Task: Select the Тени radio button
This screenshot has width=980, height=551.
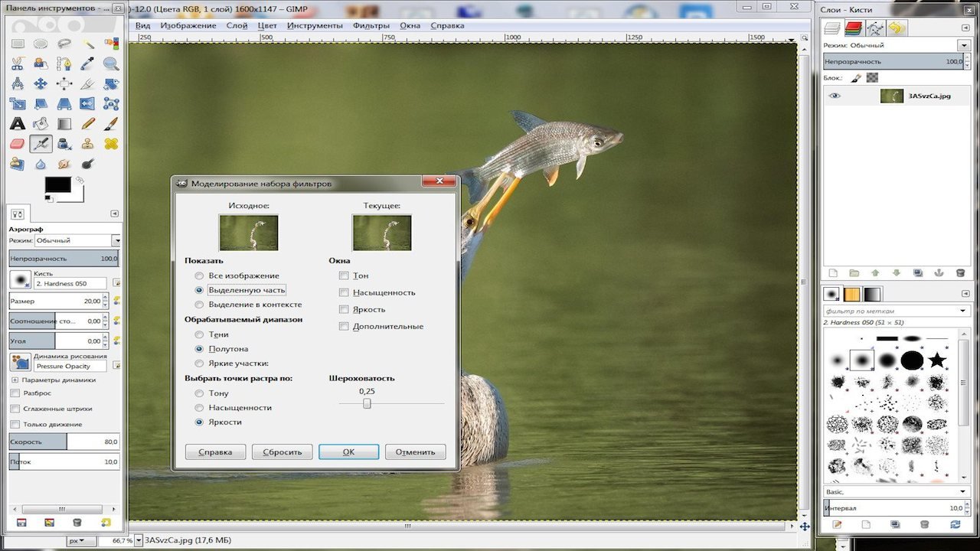Action: tap(199, 334)
